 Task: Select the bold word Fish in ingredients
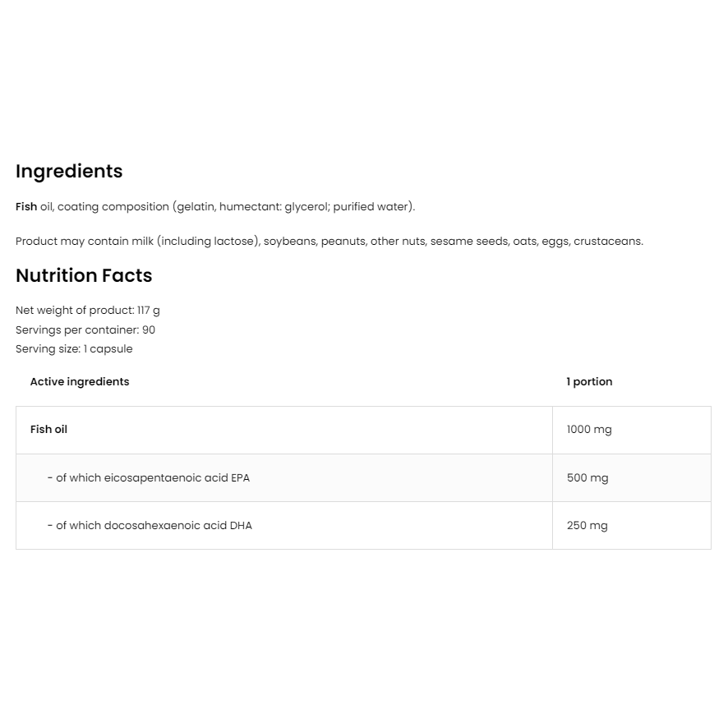coord(26,206)
